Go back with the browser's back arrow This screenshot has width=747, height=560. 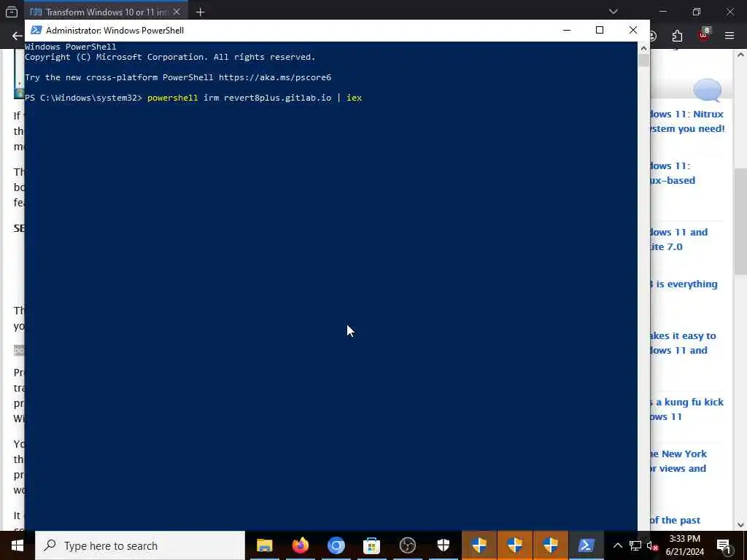[18, 36]
